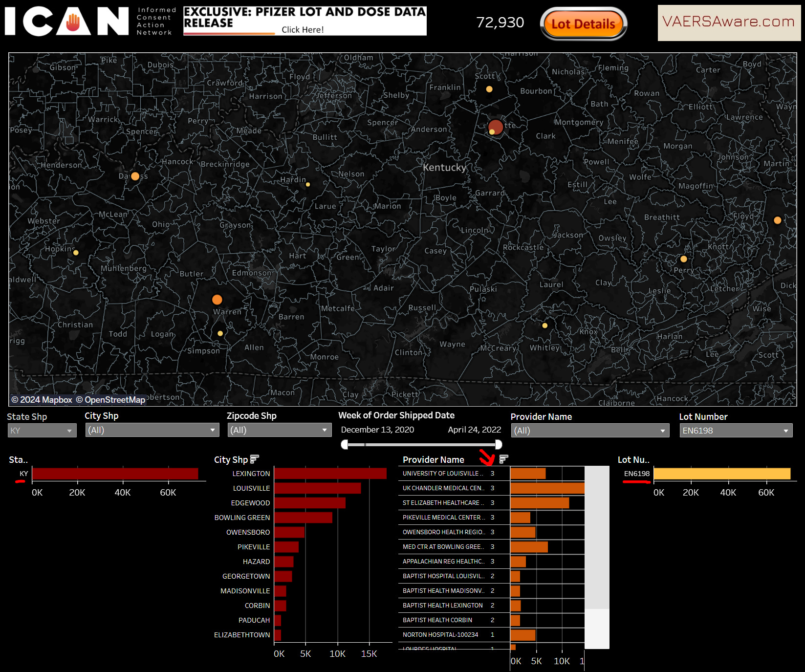Click the BOWLING GREEN city label

pos(242,518)
